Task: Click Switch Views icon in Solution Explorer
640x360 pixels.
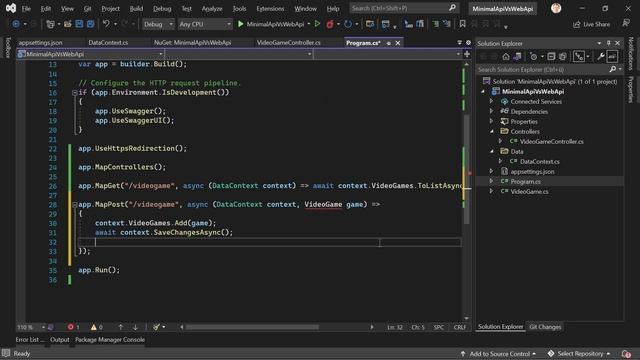Action: tap(517, 57)
